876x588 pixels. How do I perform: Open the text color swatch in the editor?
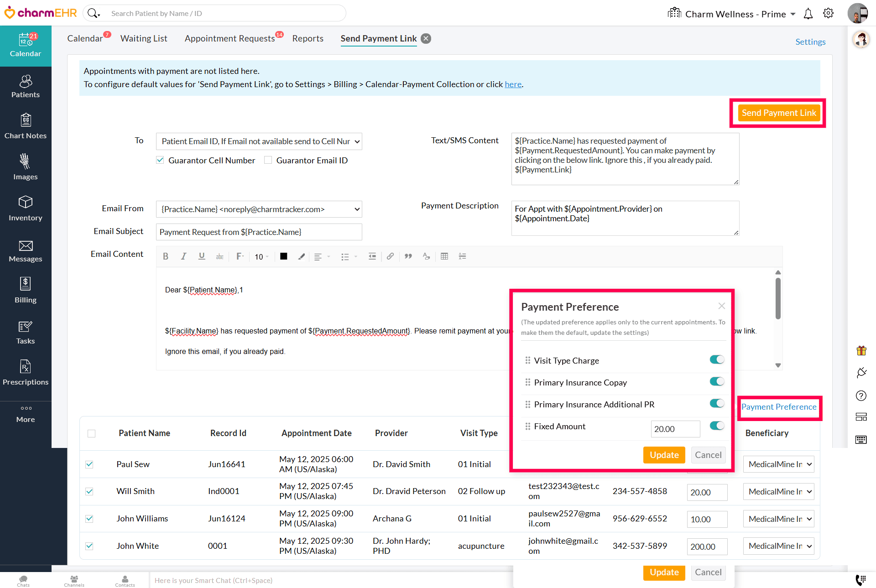[x=283, y=256]
